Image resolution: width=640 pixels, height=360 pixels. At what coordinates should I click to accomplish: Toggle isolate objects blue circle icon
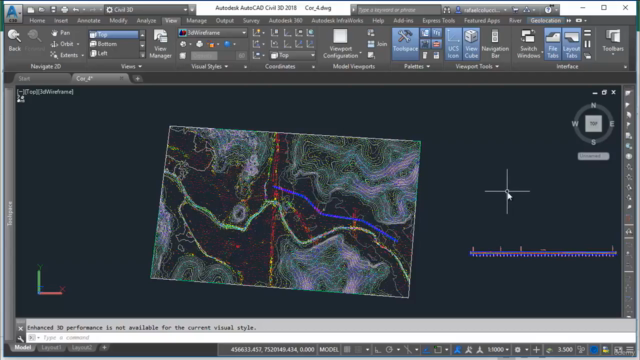tap(594, 349)
